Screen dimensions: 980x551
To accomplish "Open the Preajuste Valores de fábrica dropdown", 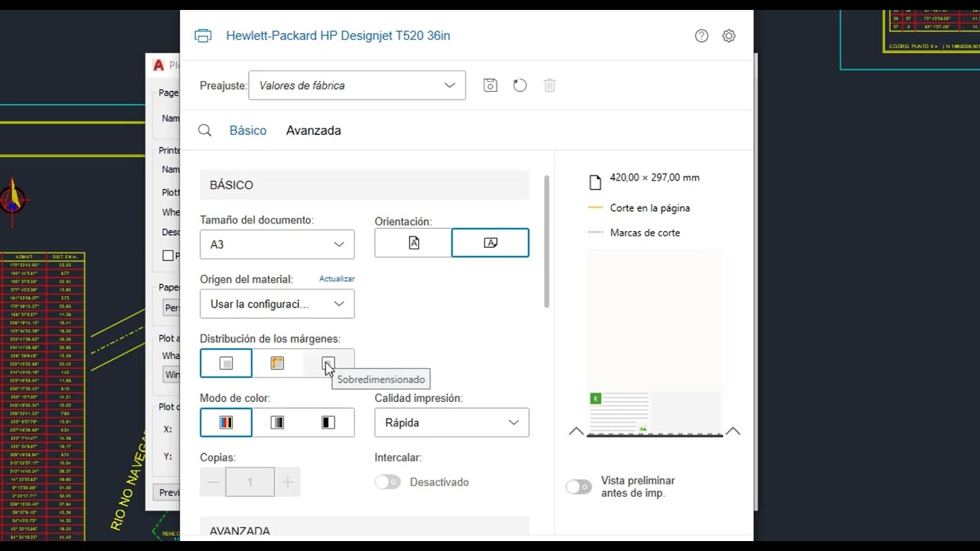I will [357, 86].
